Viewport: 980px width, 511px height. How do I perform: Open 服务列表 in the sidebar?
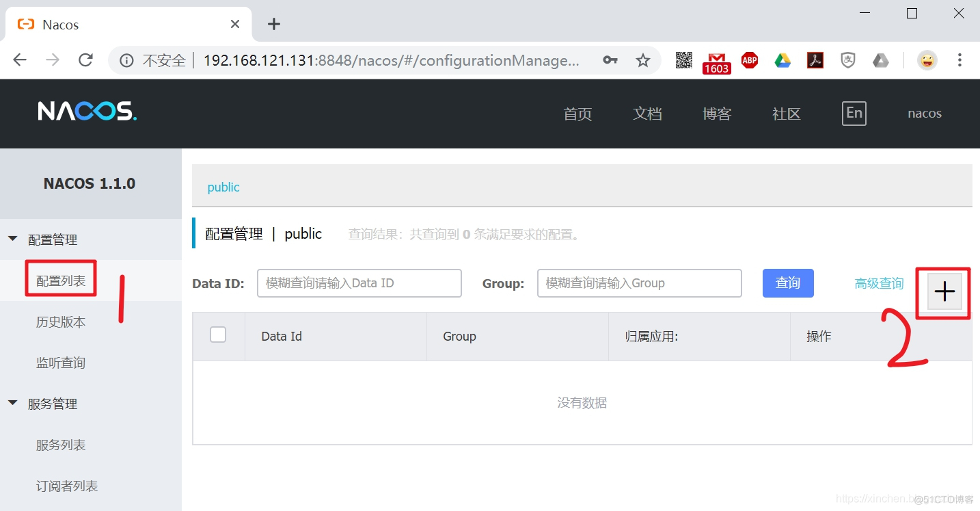pos(61,445)
